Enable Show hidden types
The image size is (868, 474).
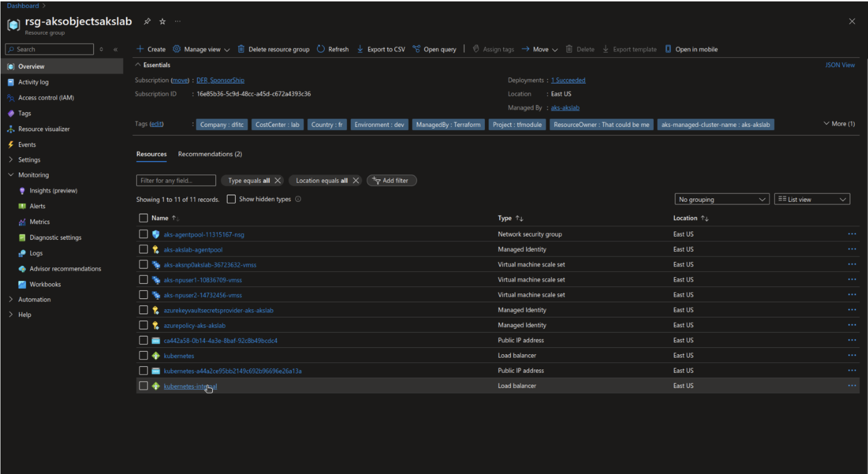pos(231,199)
